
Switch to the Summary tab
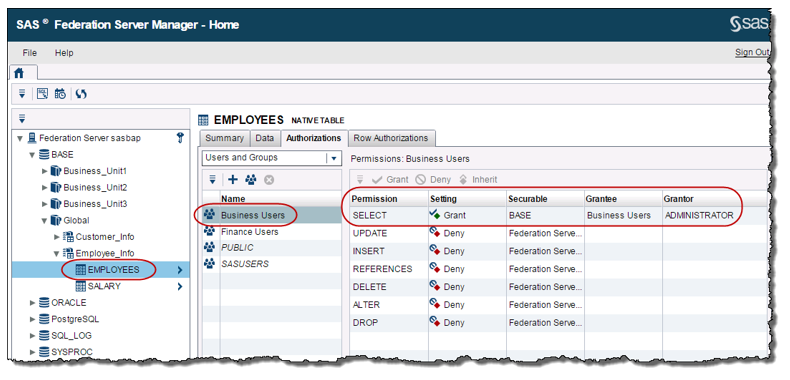224,138
